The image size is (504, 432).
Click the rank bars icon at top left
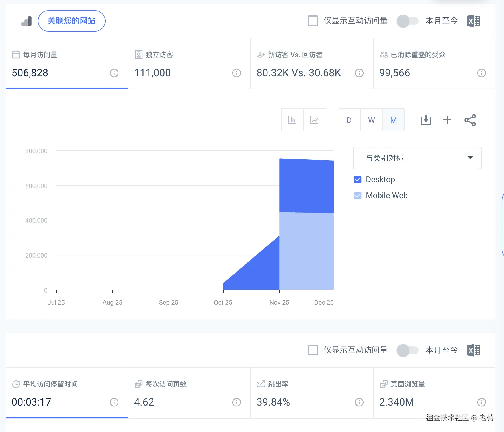coord(26,21)
